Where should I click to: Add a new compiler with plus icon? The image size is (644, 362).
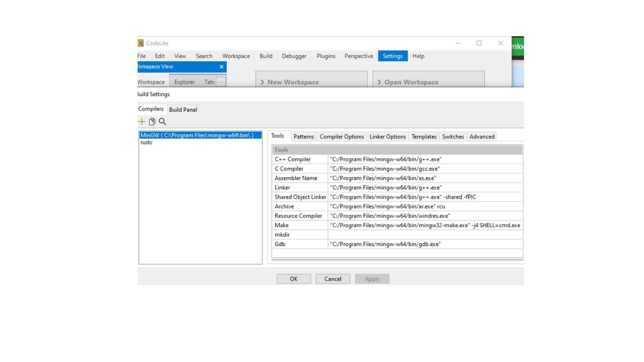[x=142, y=122]
